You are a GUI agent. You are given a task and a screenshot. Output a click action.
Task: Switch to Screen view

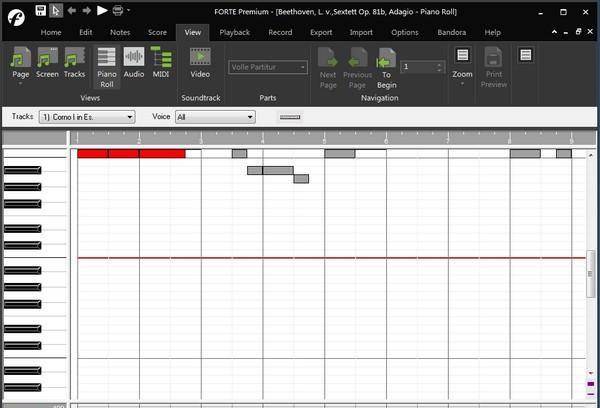47,63
